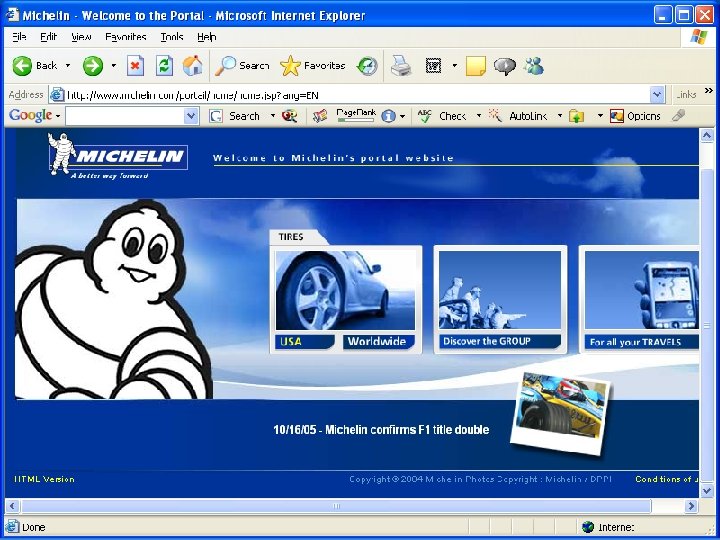Screen dimensions: 720x540
Task: Click the Bibendum mascot illustration
Action: point(113,299)
